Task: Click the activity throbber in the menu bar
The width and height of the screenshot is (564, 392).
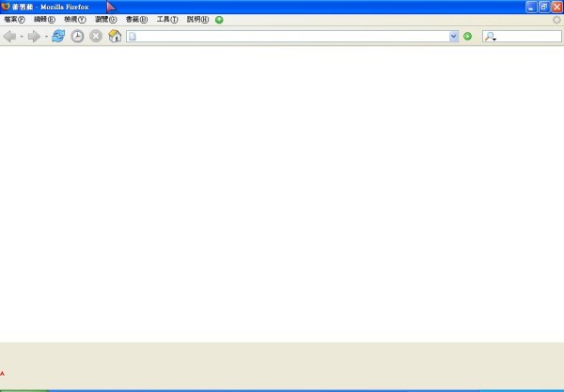Action: [556, 20]
